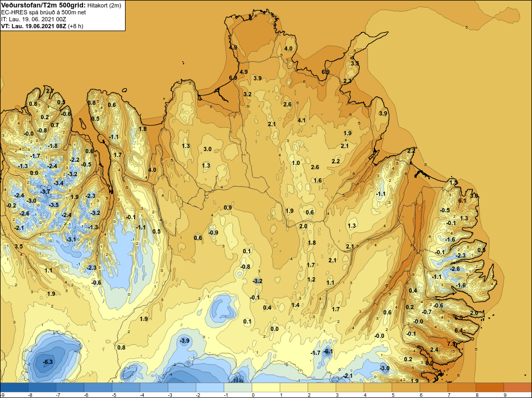532x398 pixels.
Task: Click the 1.2 temperature value
Action: pos(311,279)
